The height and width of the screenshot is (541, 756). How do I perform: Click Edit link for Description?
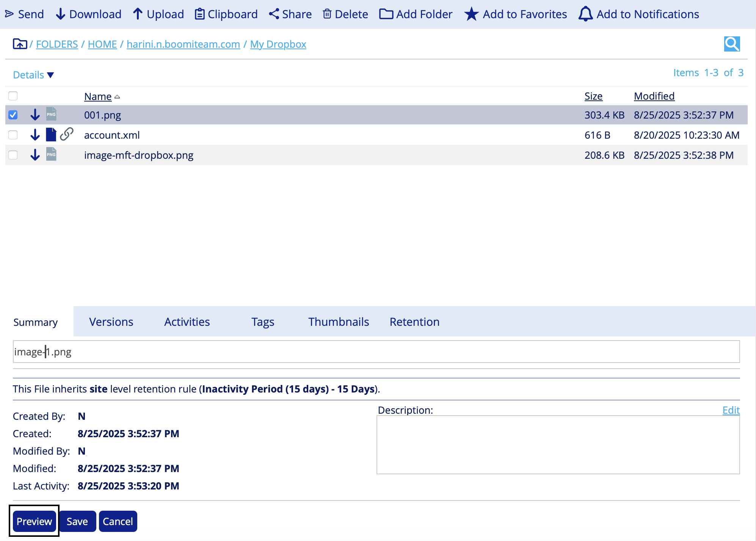coord(731,410)
